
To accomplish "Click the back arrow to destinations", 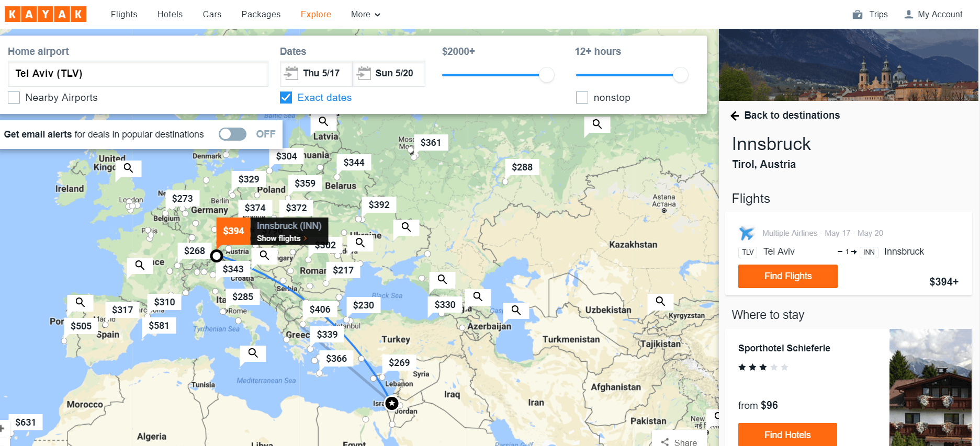I will [x=735, y=116].
